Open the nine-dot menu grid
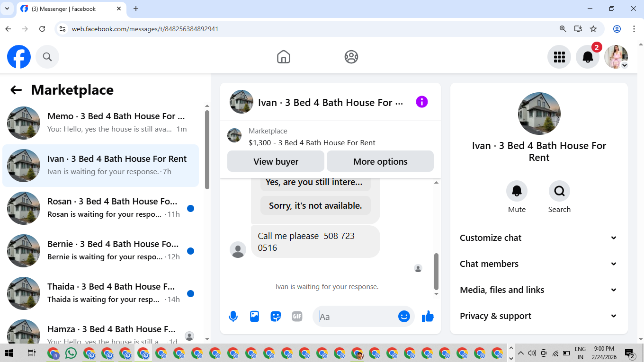 point(559,57)
